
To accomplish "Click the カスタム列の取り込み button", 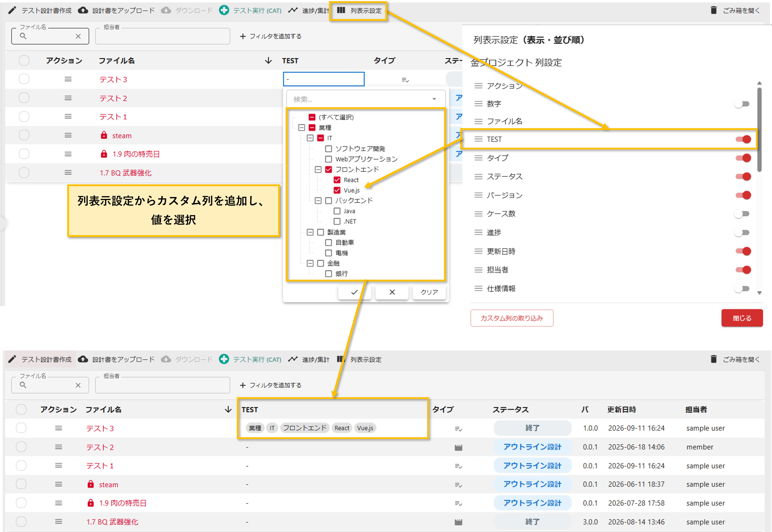I will click(512, 318).
